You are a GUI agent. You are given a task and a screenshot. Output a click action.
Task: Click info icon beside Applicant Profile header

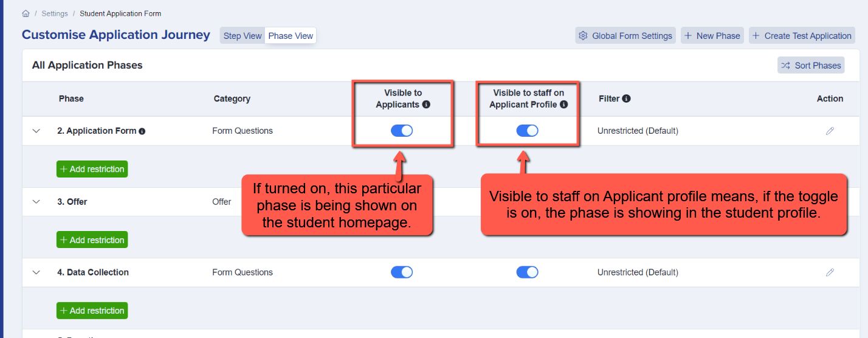point(563,105)
